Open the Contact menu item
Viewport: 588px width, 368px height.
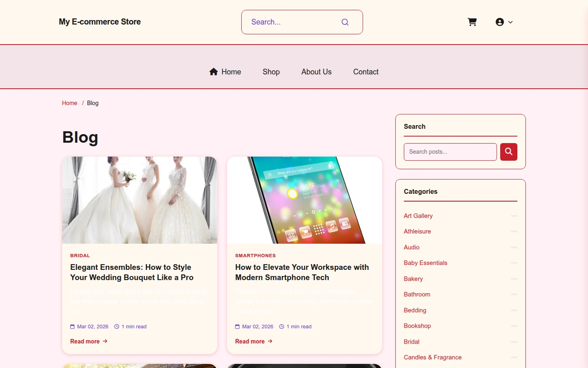point(366,72)
